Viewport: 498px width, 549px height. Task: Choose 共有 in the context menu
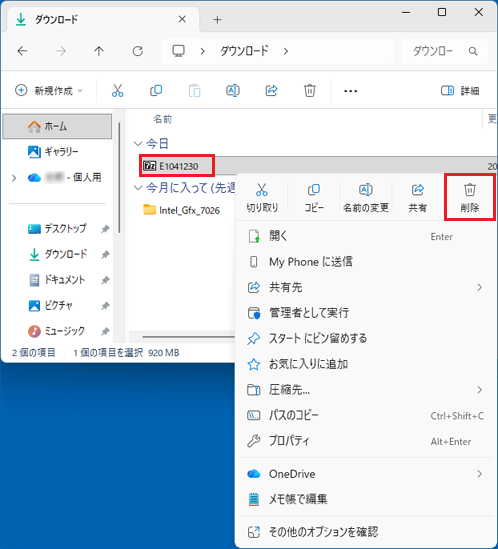417,198
